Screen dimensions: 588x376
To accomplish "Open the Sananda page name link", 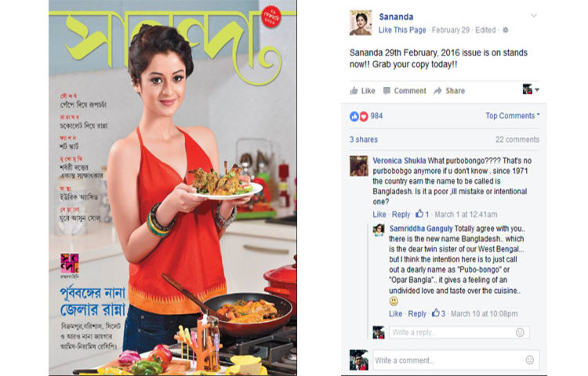I will [x=396, y=17].
